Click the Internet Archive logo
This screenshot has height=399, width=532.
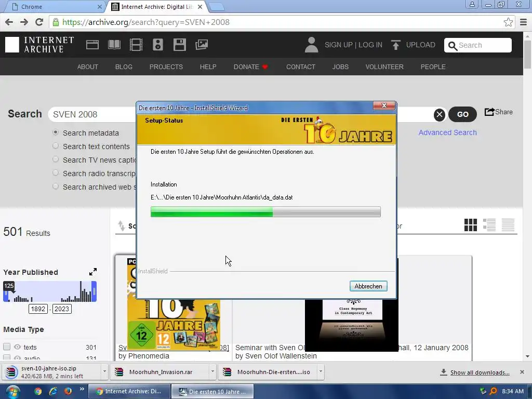(x=39, y=45)
